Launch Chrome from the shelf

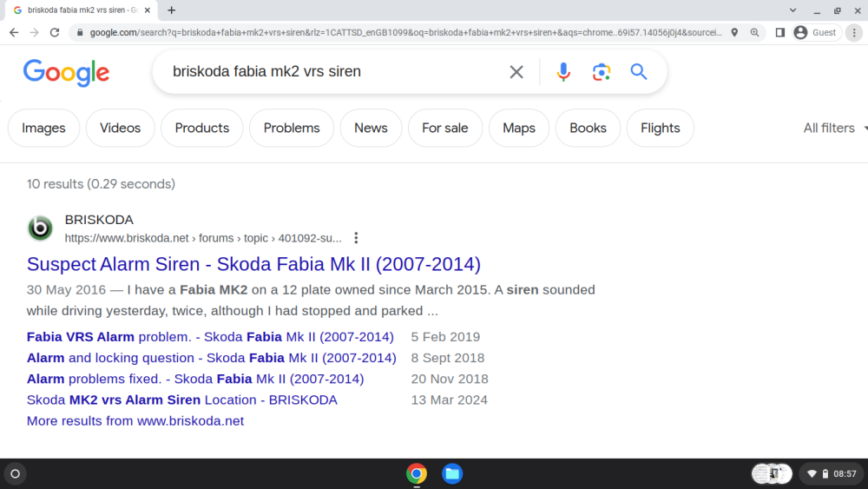pos(417,473)
